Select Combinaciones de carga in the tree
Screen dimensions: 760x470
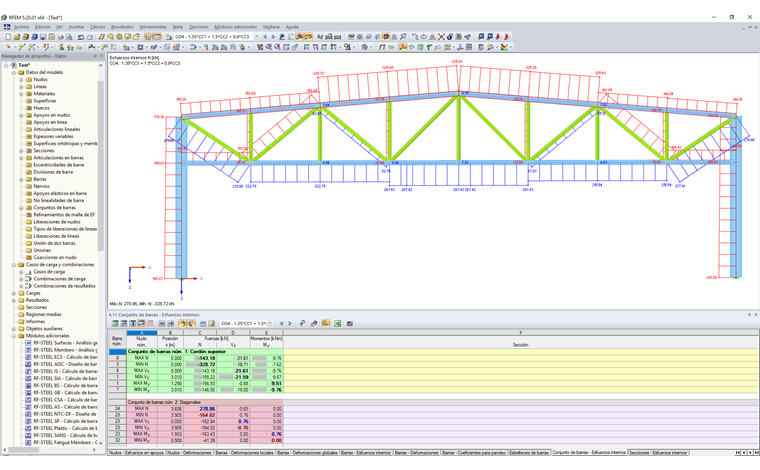pos(59,279)
